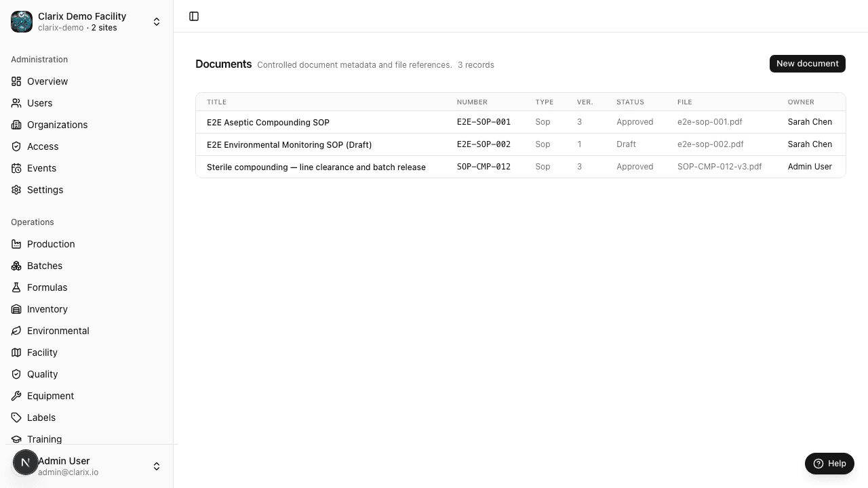The width and height of the screenshot is (868, 488).
Task: Go to Users in the sidebar
Action: pos(87,103)
